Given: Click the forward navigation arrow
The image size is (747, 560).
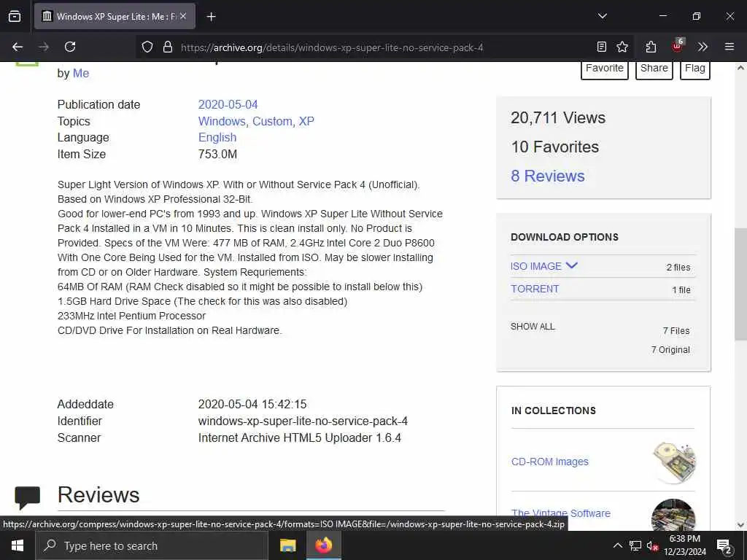Looking at the screenshot, I should (x=44, y=47).
